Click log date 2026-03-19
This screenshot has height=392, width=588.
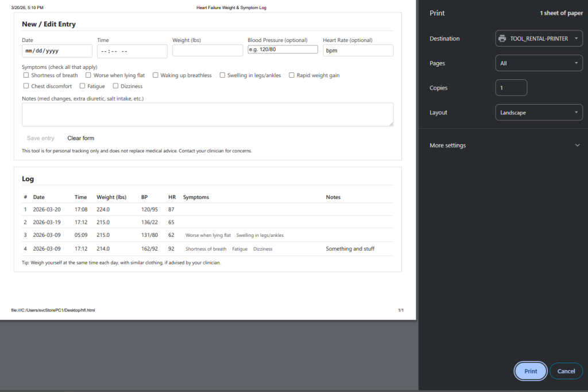point(47,222)
